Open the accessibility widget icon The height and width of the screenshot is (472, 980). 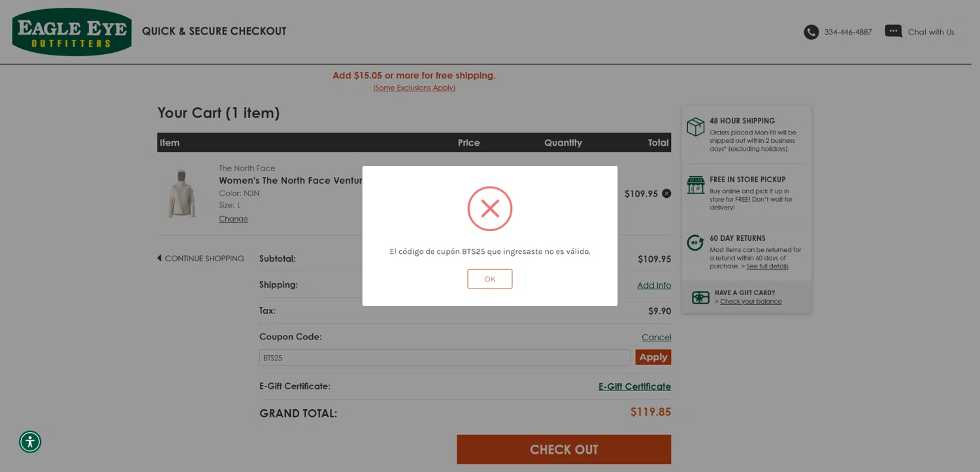30,442
